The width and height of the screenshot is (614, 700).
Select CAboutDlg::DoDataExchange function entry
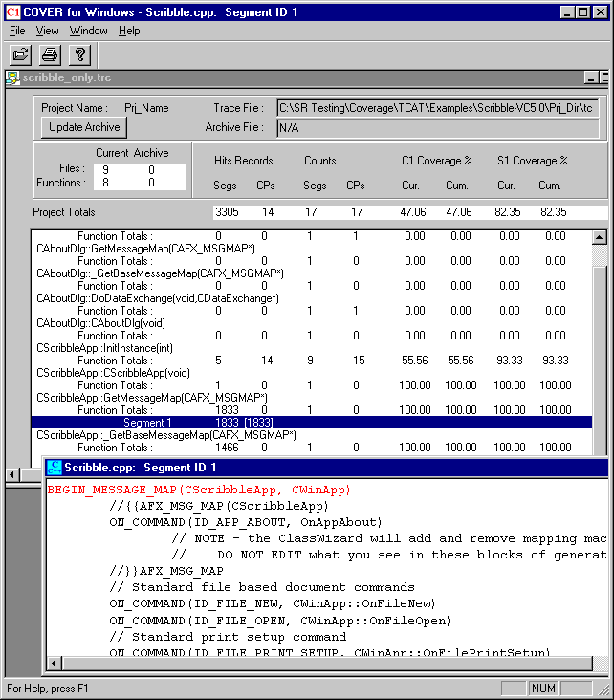pyautogui.click(x=158, y=298)
